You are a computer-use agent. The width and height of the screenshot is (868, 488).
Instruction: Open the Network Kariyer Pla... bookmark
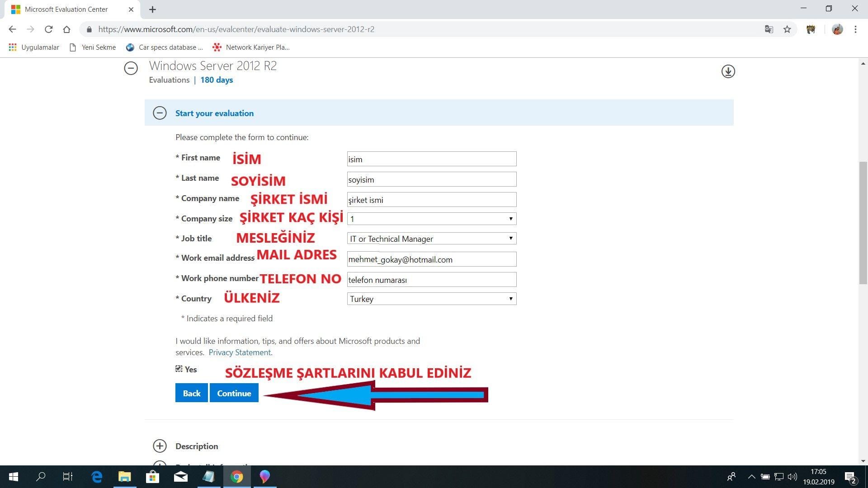[251, 47]
